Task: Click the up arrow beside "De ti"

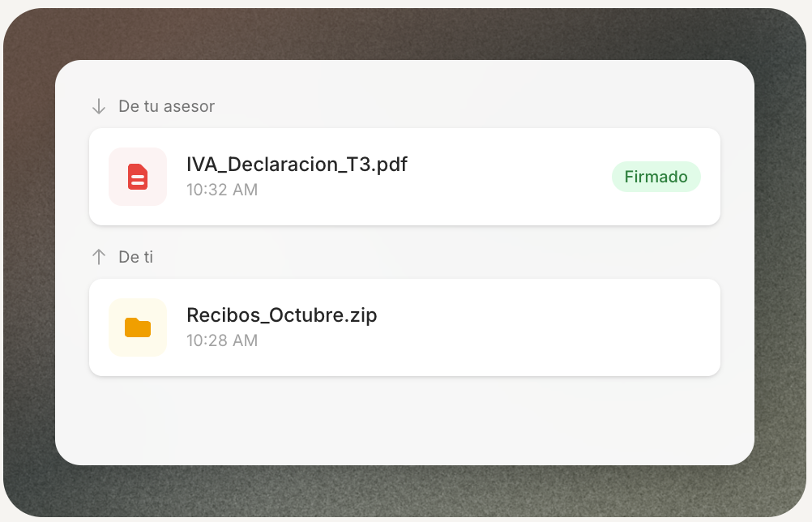Action: [99, 257]
